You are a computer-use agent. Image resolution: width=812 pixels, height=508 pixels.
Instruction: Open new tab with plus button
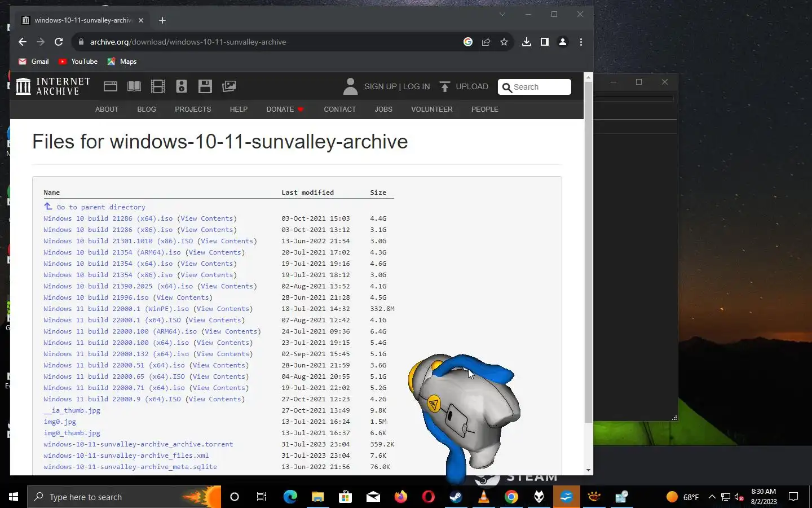162,20
